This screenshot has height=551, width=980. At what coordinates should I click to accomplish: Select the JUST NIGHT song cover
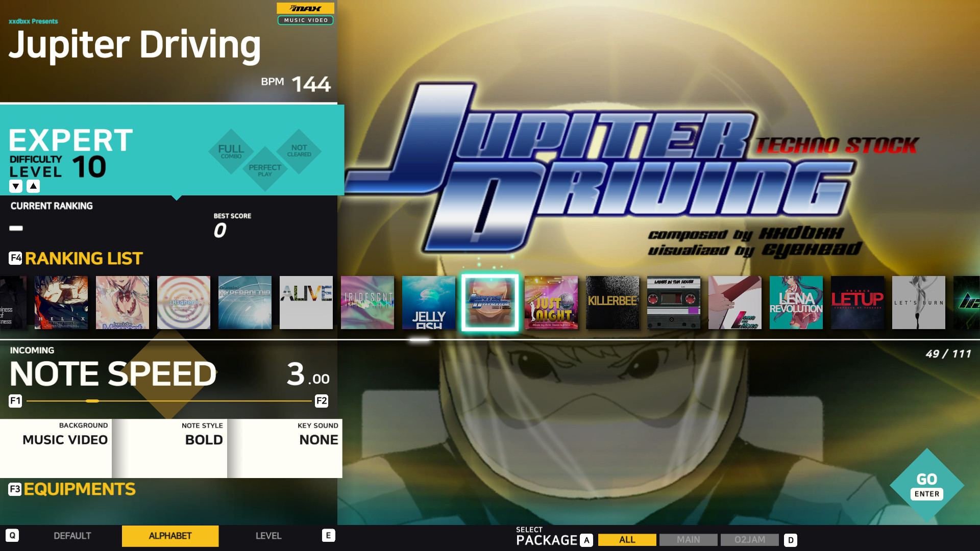tap(551, 303)
